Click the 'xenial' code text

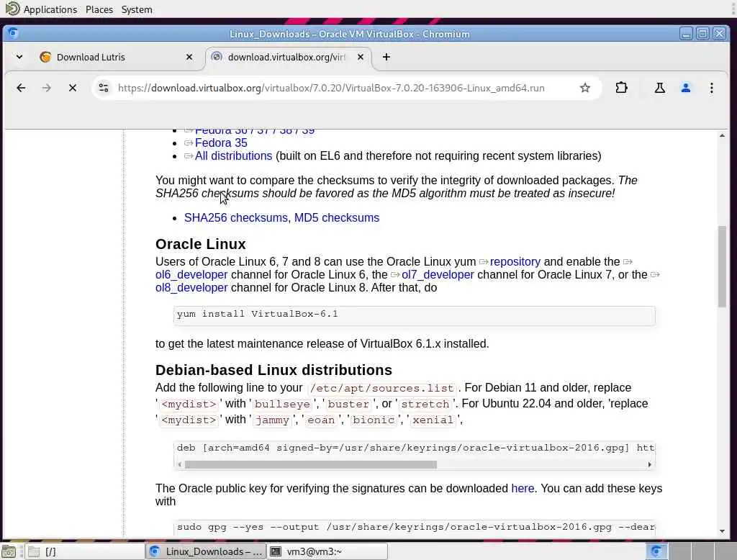(x=433, y=420)
